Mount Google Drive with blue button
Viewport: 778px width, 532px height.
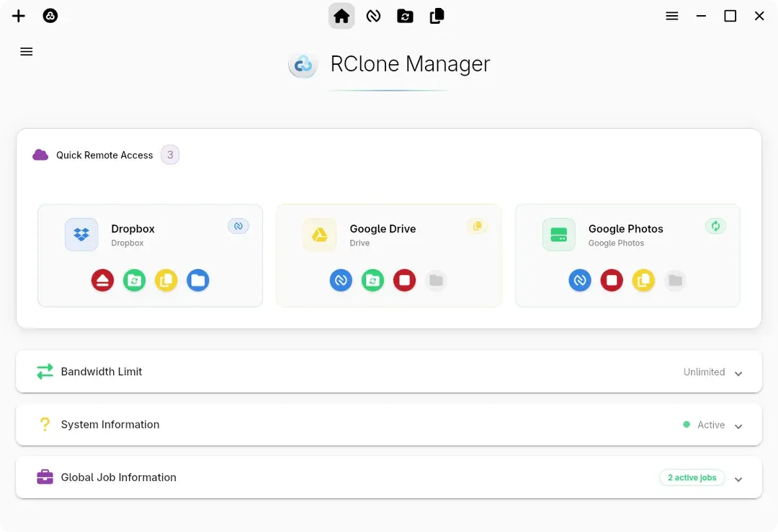point(341,280)
